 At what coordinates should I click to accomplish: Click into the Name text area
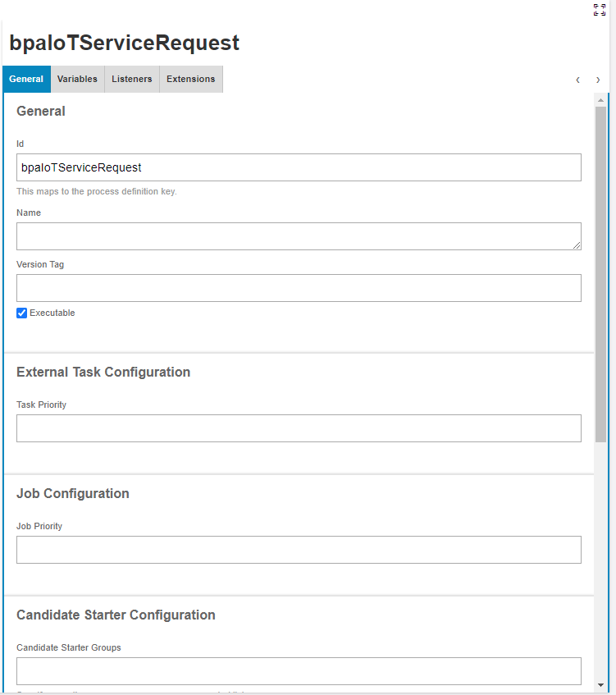click(x=299, y=236)
